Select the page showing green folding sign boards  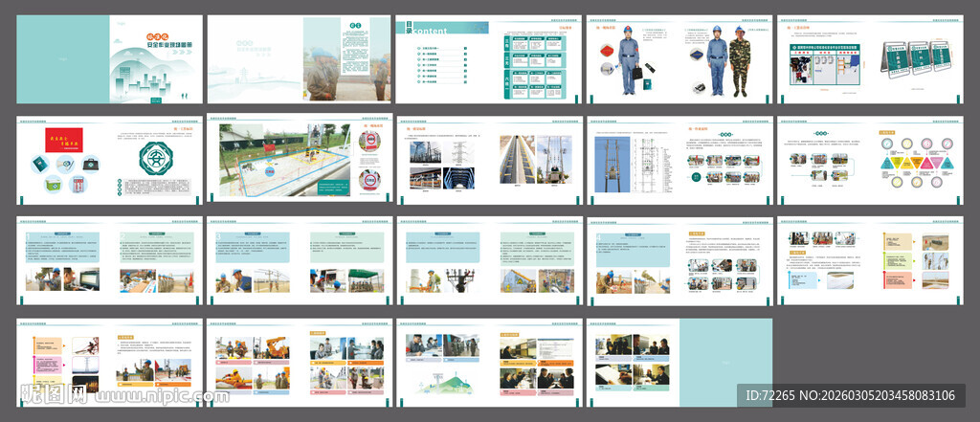pyautogui.click(x=870, y=59)
